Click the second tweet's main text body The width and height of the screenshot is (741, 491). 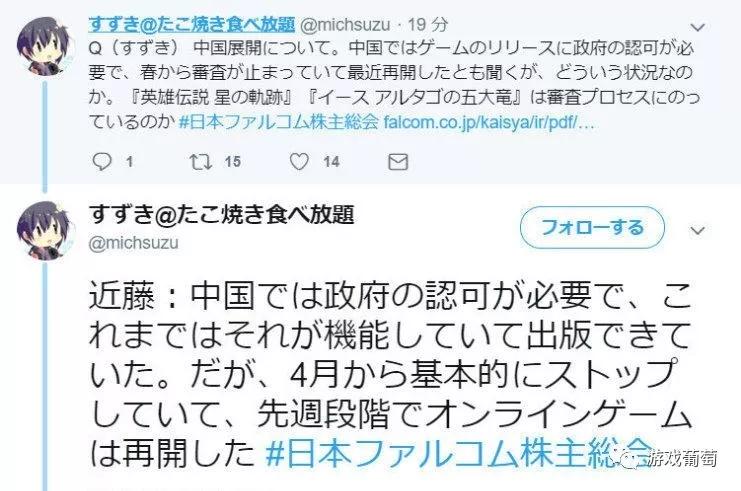390,374
